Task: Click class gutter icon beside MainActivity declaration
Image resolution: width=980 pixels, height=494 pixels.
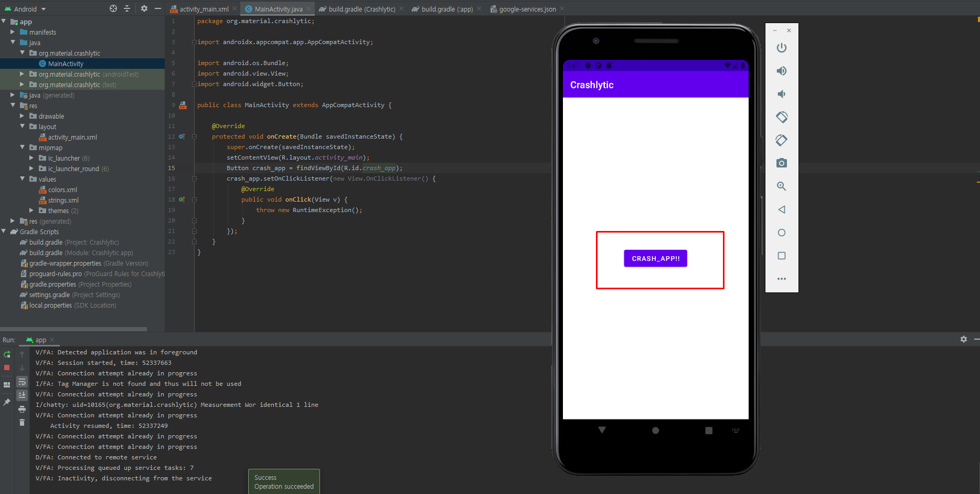Action: pyautogui.click(x=183, y=105)
